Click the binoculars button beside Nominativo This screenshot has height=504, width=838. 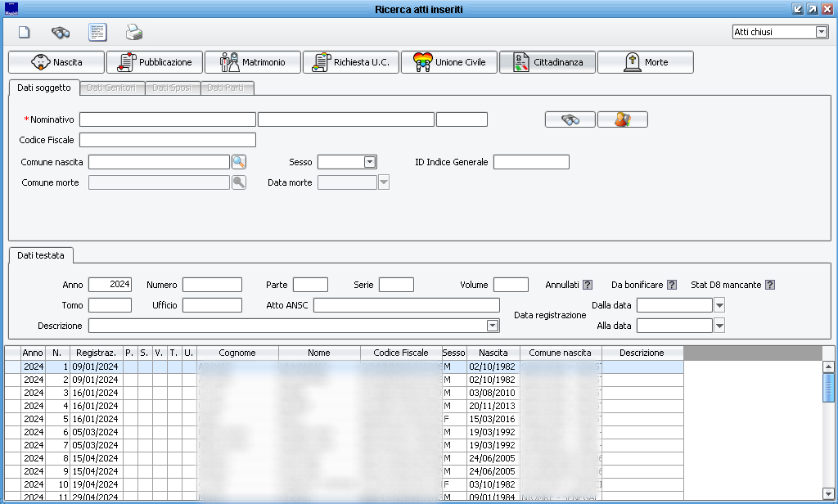click(570, 119)
